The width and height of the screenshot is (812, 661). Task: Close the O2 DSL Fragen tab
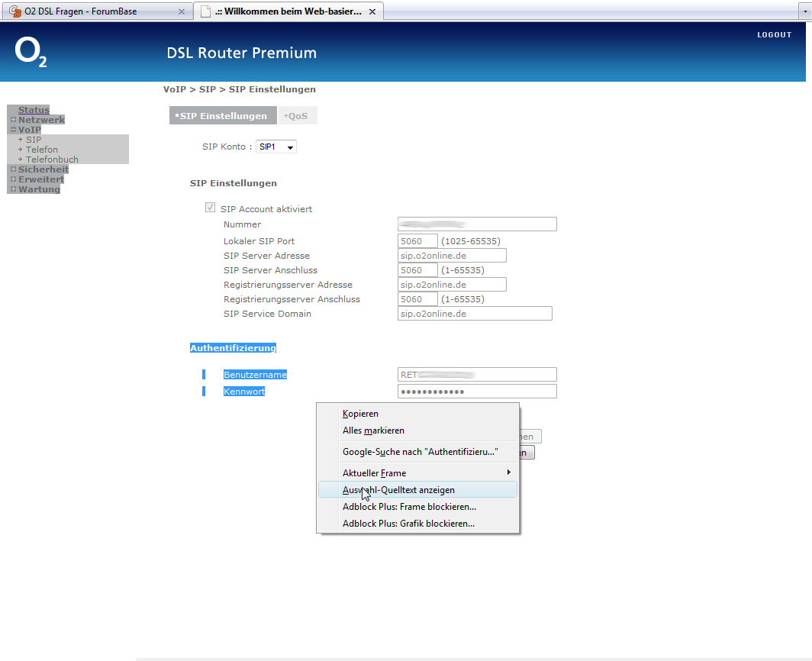[x=182, y=11]
